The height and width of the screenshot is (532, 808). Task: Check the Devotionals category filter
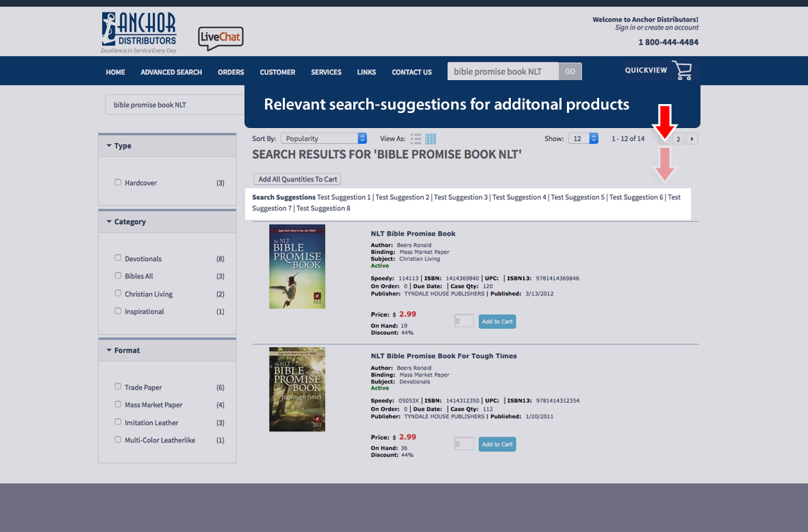(118, 257)
